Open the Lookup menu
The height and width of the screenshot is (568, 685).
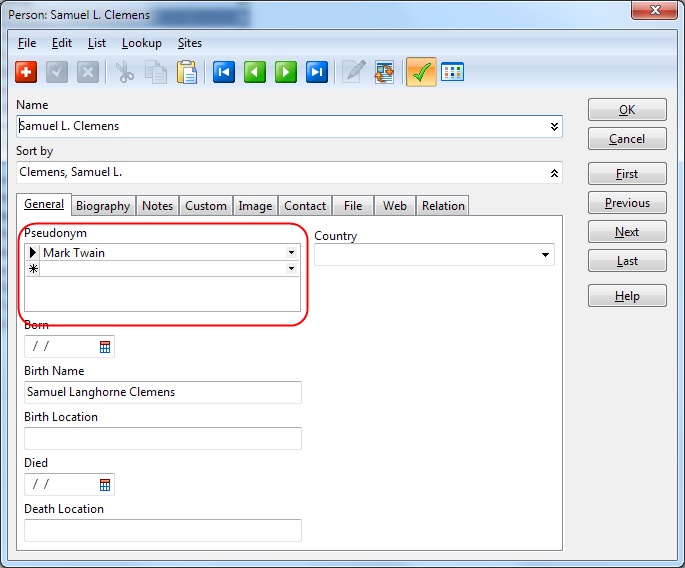click(142, 43)
